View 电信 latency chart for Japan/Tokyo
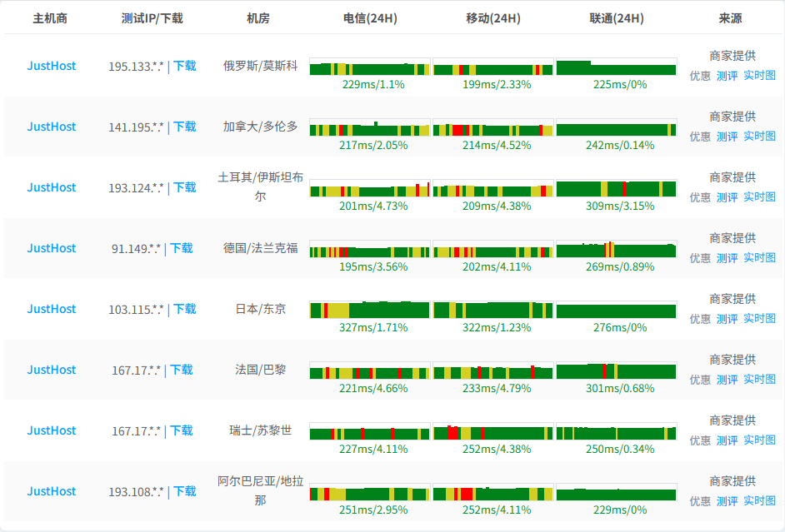The image size is (785, 532). 369,311
